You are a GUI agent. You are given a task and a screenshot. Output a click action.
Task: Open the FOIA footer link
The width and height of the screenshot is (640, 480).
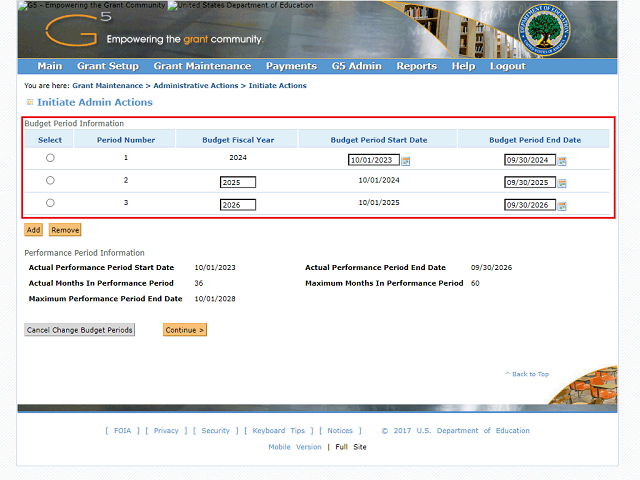click(x=122, y=431)
